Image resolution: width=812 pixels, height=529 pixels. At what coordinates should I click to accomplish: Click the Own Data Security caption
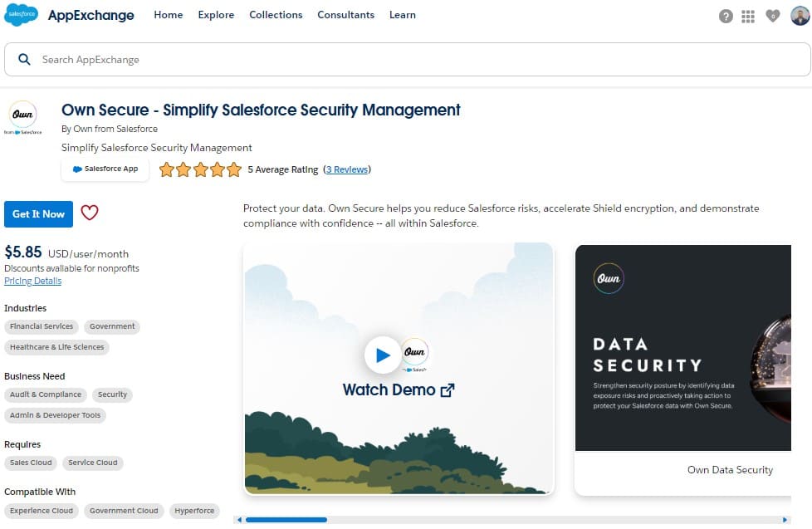(730, 470)
